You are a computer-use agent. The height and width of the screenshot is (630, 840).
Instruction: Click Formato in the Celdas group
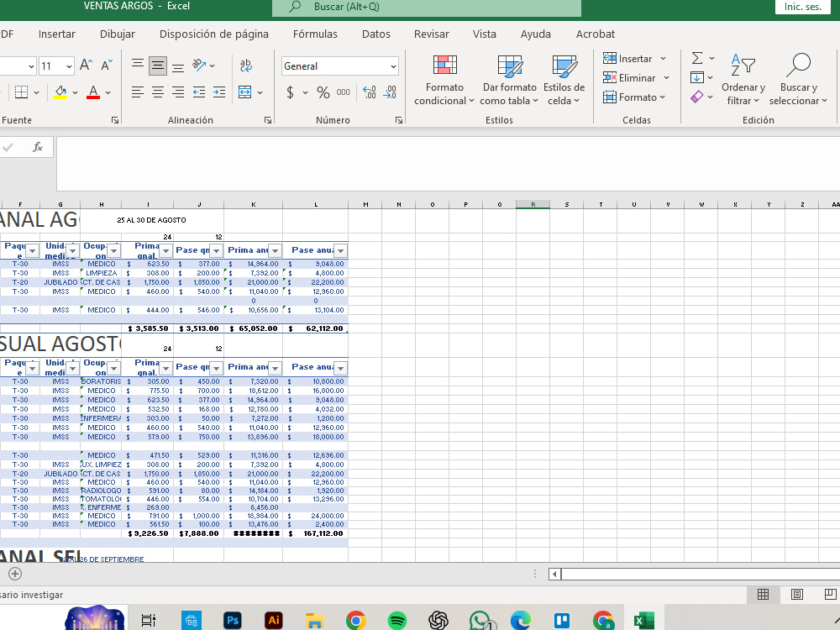pos(633,97)
